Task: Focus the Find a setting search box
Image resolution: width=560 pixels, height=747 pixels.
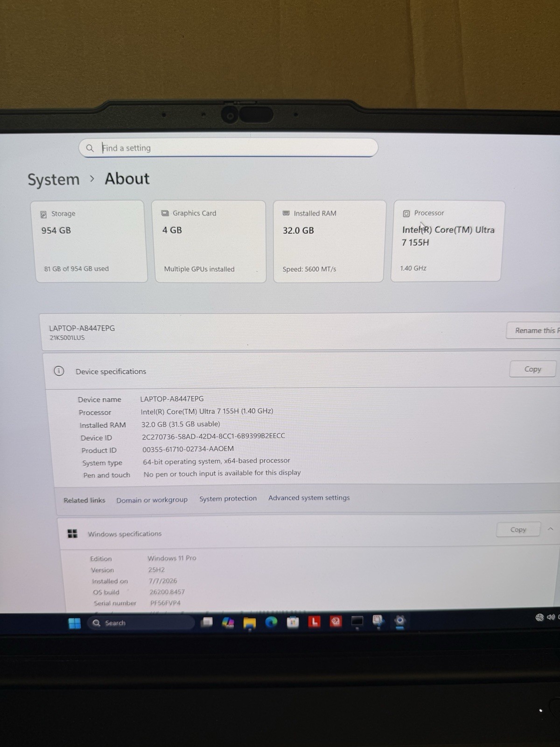Action: coord(228,148)
